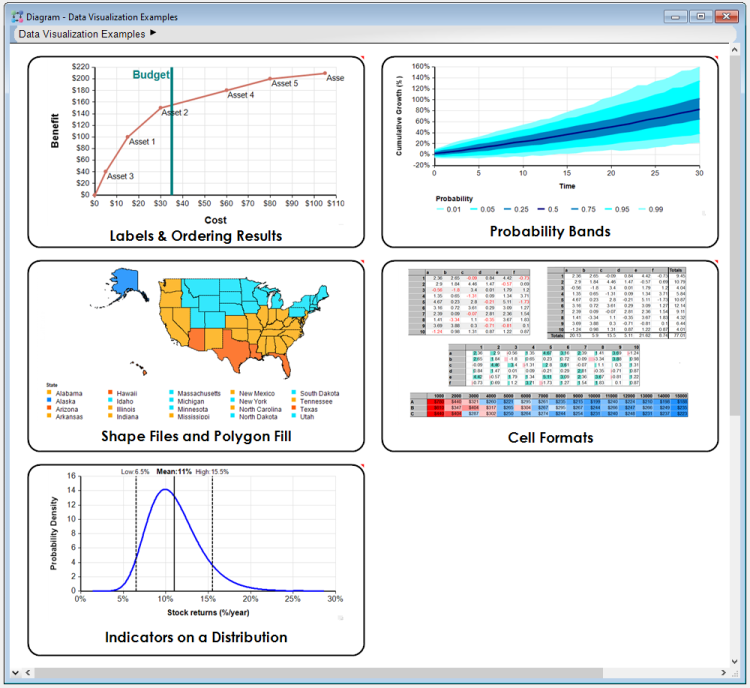Click the bottom-left corner down chevron

[15, 673]
